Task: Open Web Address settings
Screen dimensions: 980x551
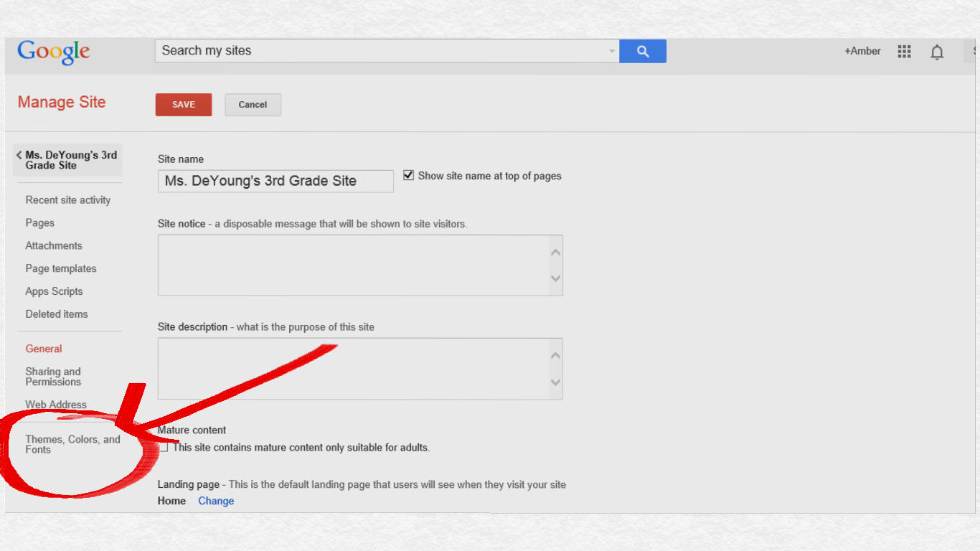Action: (56, 405)
